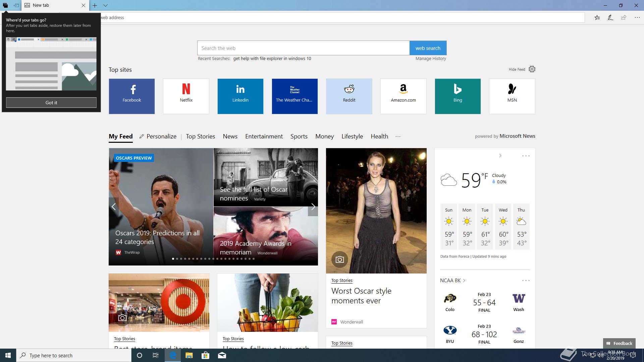Viewport: 644px width, 362px height.
Task: Open Colo vs Wash game score
Action: tap(484, 302)
